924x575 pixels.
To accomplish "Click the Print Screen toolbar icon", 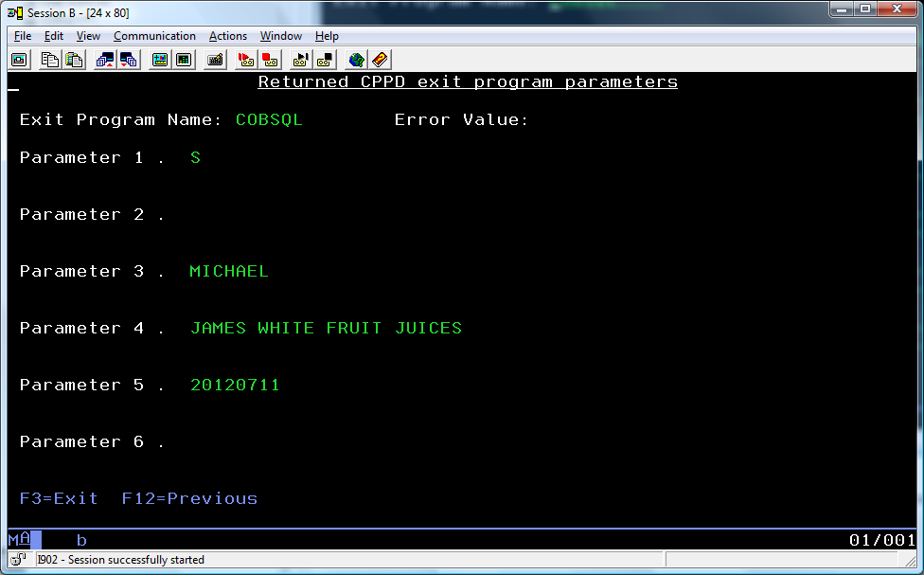I will [x=20, y=60].
